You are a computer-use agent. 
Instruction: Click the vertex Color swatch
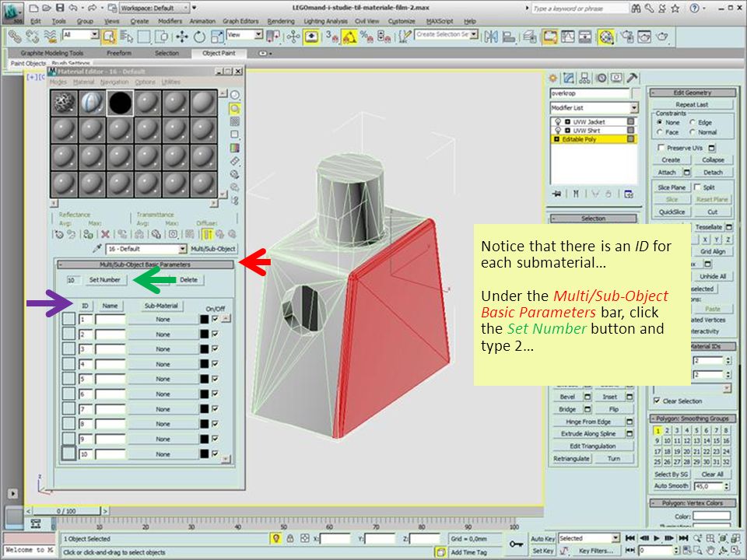[711, 516]
